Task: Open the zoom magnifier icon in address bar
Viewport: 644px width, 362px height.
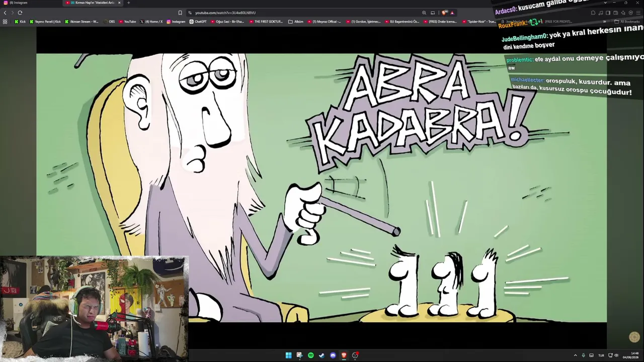Action: pyautogui.click(x=424, y=13)
